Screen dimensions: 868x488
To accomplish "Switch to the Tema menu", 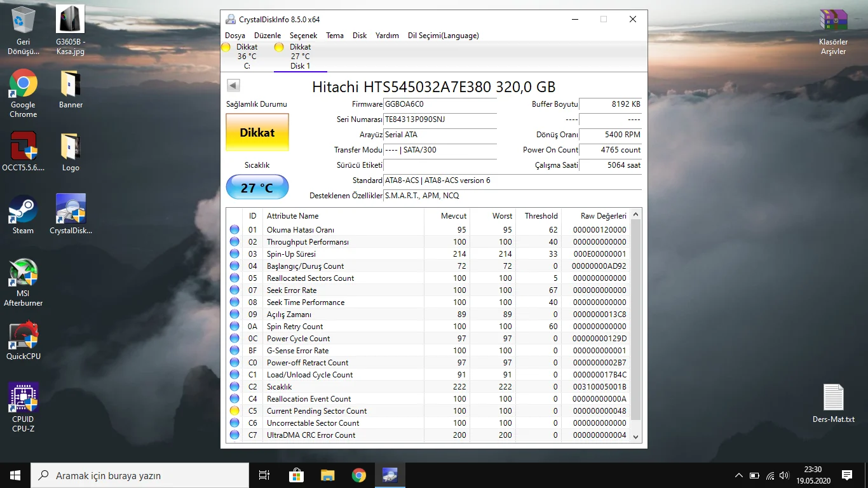I will point(335,35).
